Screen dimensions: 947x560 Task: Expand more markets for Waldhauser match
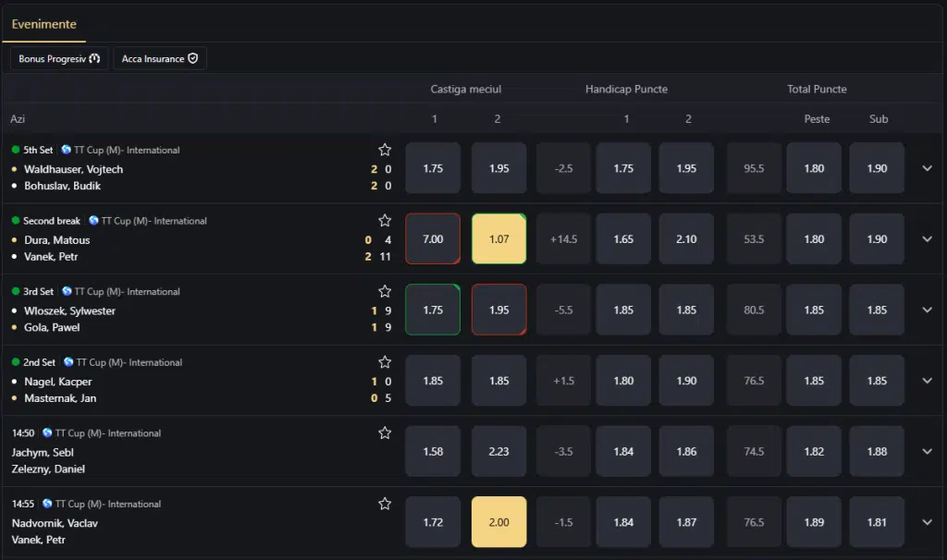pos(927,168)
